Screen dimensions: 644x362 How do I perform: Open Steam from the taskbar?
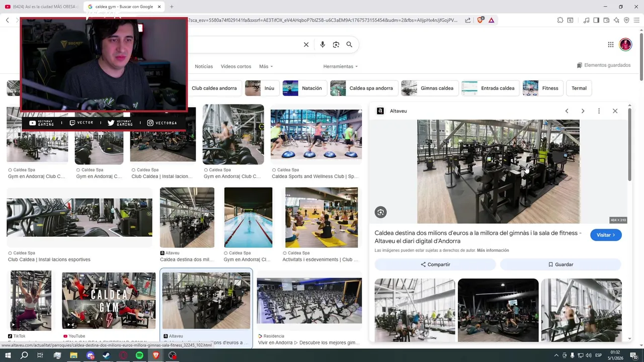107,355
